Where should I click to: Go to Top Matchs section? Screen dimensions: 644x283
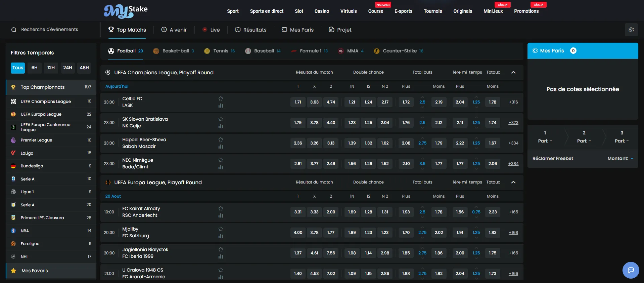[127, 30]
